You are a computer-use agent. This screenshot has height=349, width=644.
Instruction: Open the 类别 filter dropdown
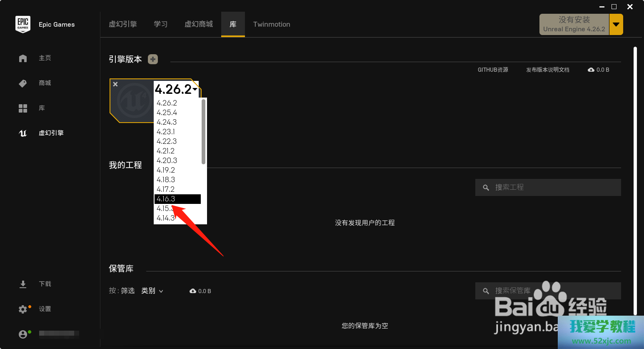click(152, 291)
